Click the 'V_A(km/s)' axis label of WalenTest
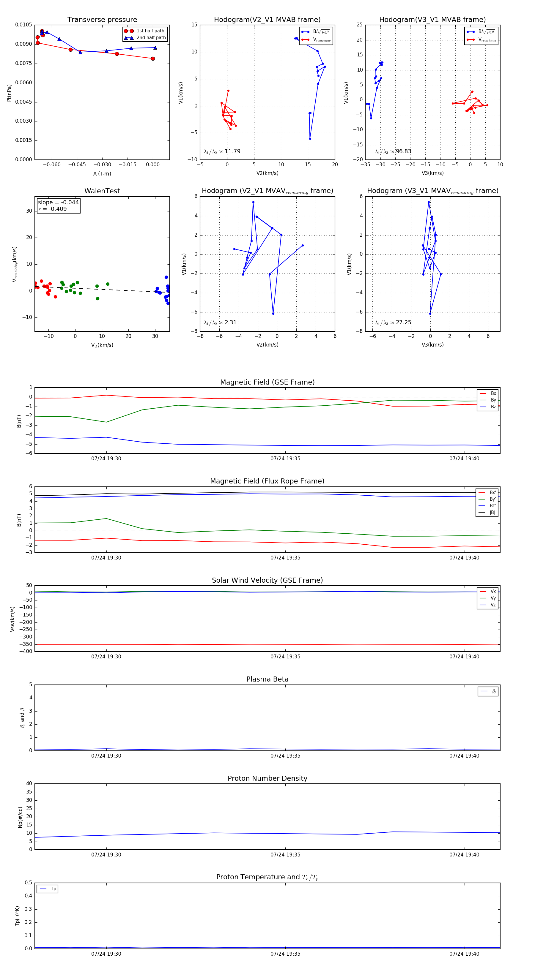Screen dimensions: 535x980 pos(102,345)
